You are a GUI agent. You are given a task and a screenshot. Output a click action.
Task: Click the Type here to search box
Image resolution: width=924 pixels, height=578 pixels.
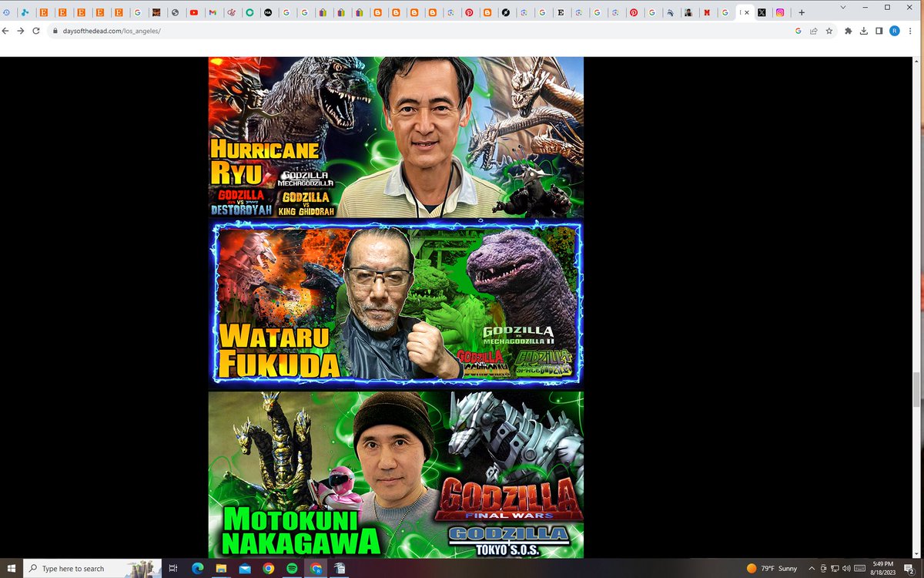92,569
